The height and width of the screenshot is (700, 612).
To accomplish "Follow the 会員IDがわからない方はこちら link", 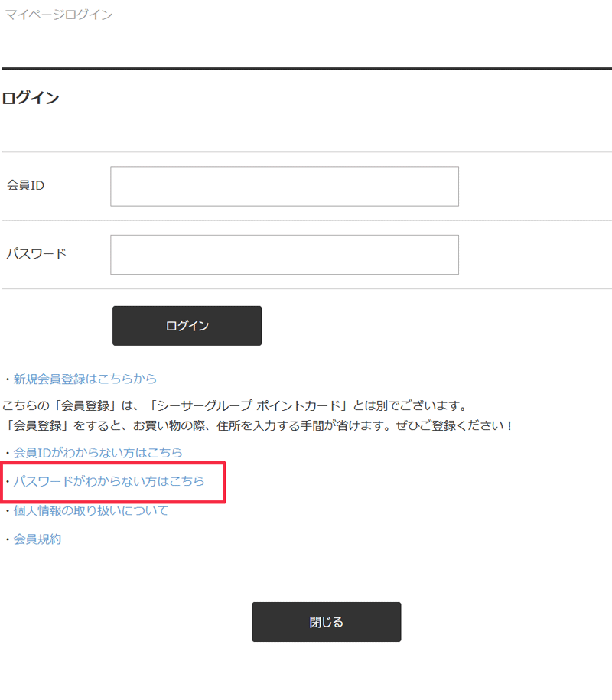I will [98, 452].
